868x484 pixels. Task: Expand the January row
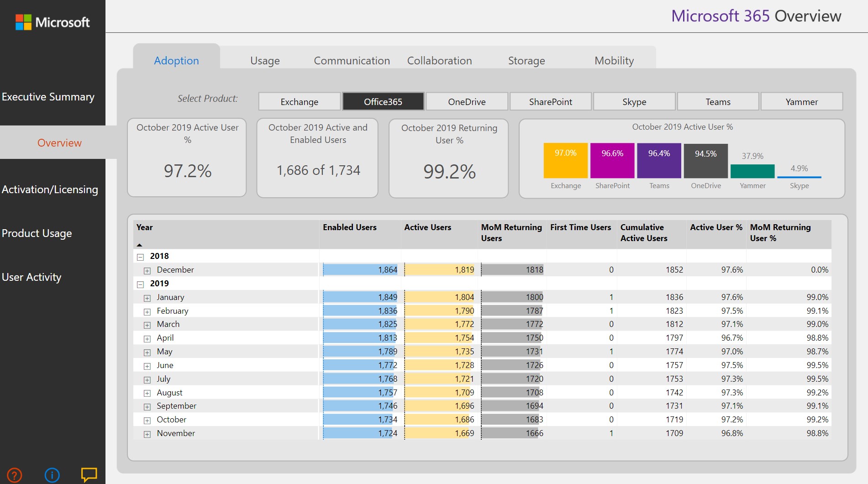(x=147, y=298)
